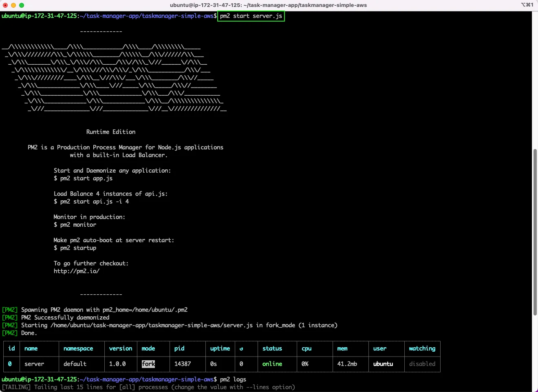Click the yellow minimize window button
Screen dimensions: 538x392
(x=13, y=5)
